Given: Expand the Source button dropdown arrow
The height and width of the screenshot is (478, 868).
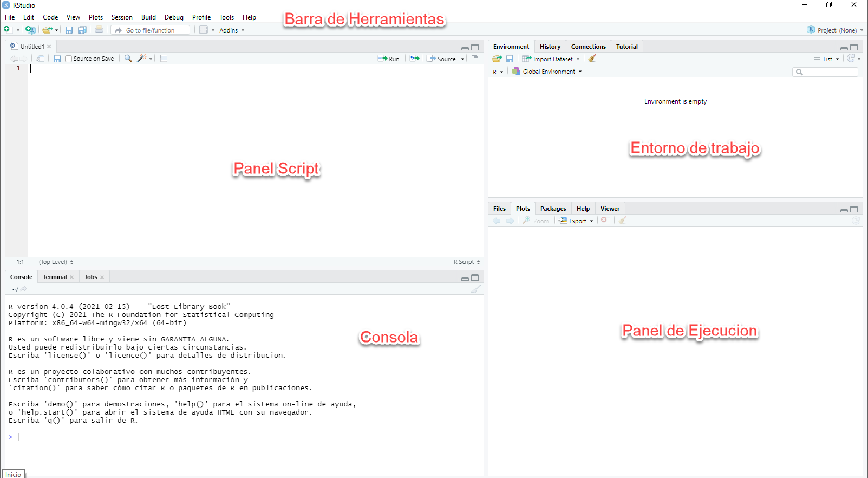Looking at the screenshot, I should point(462,59).
